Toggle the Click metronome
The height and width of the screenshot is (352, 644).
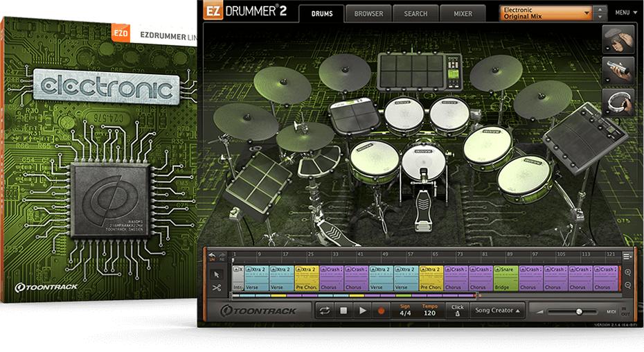click(457, 310)
